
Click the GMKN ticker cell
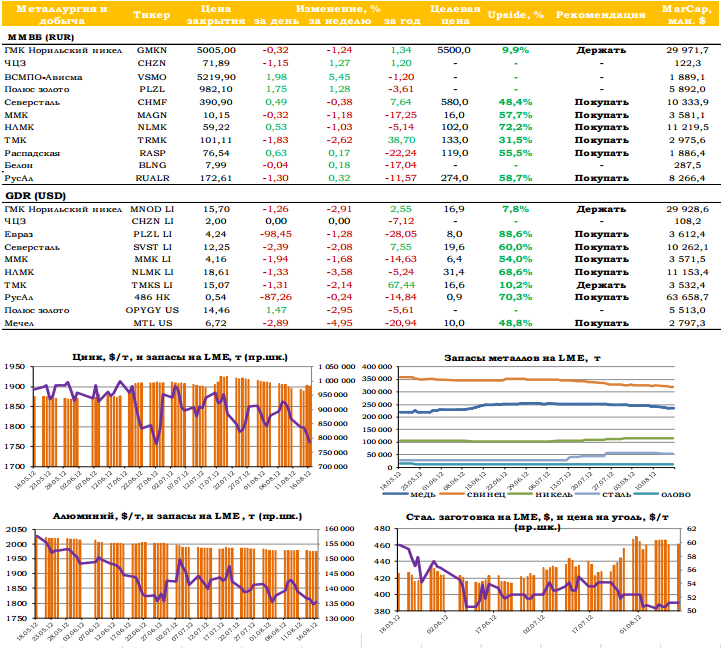[x=152, y=50]
